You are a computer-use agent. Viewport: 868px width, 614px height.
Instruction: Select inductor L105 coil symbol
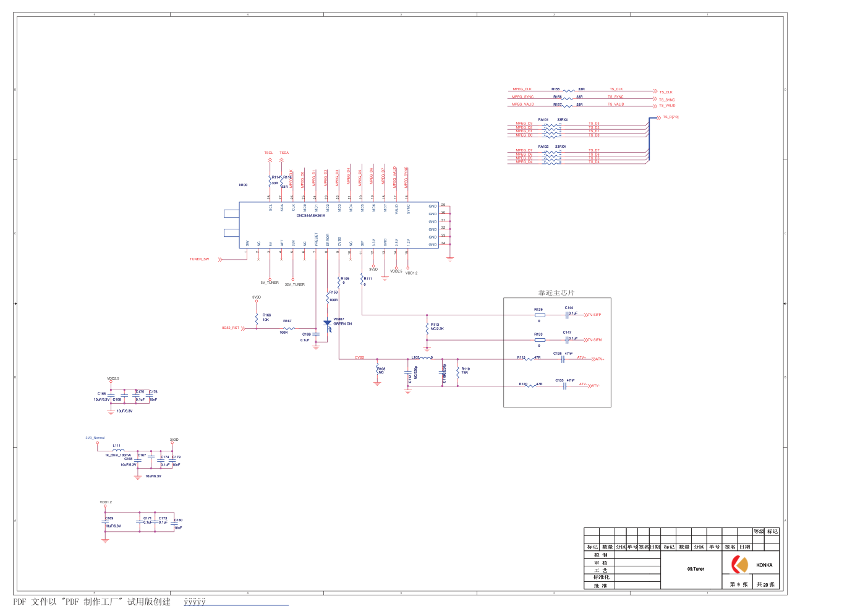click(425, 358)
